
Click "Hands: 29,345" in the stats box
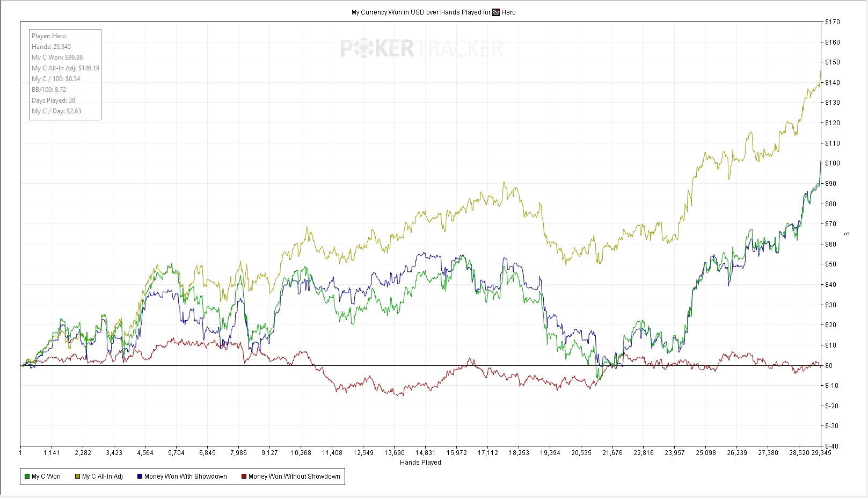coord(51,47)
